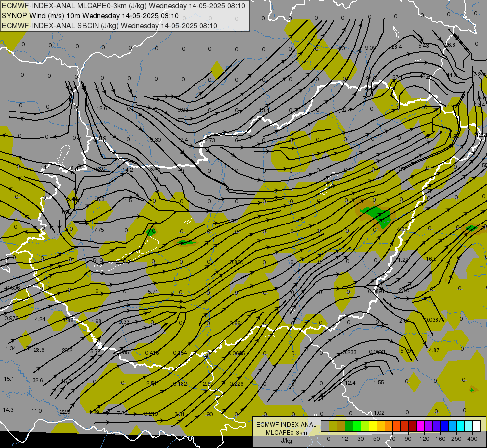Click the 24.3 data value
The height and width of the screenshot is (448, 487).
click(x=155, y=170)
